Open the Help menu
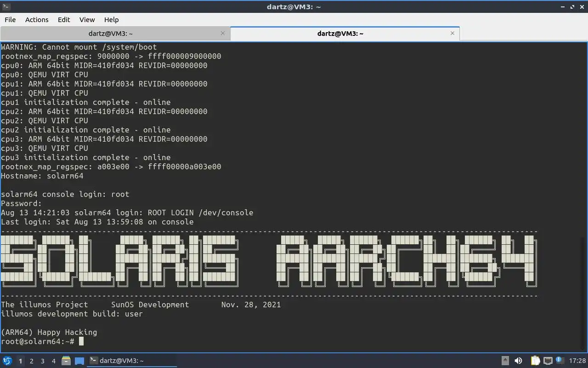 (111, 20)
